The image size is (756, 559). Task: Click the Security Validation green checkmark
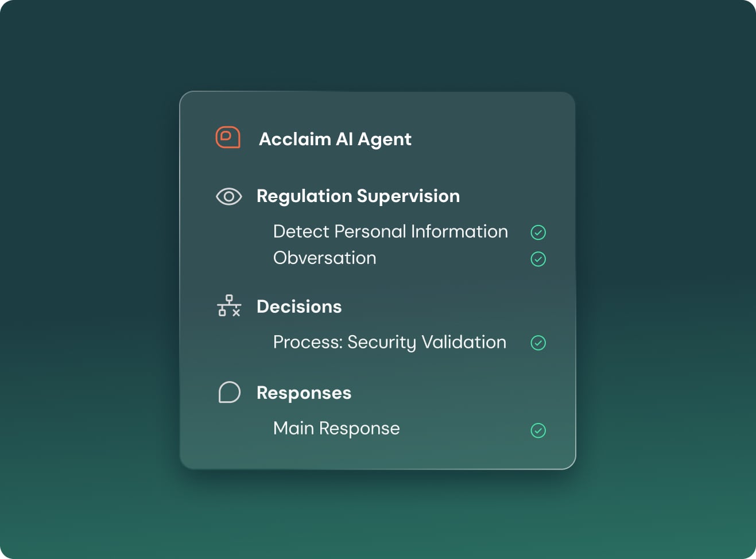point(538,343)
